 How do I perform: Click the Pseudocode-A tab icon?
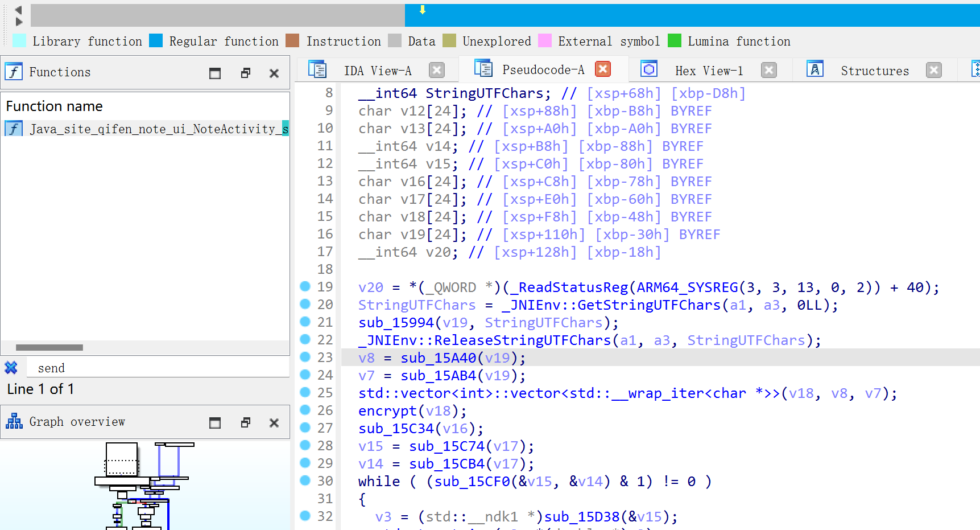[483, 68]
